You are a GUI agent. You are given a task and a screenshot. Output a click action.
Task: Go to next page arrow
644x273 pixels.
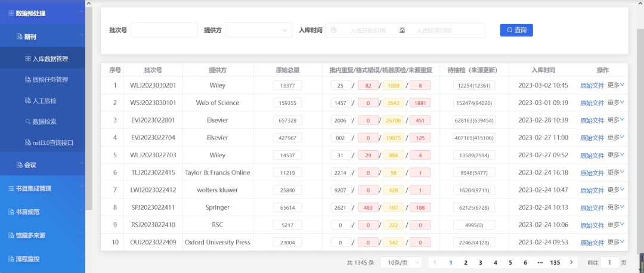(571, 262)
